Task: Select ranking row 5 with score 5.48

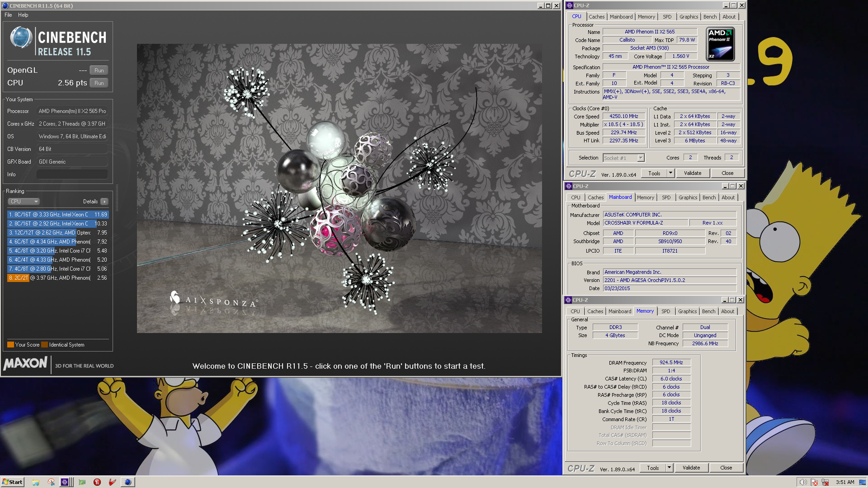Action: click(x=58, y=251)
